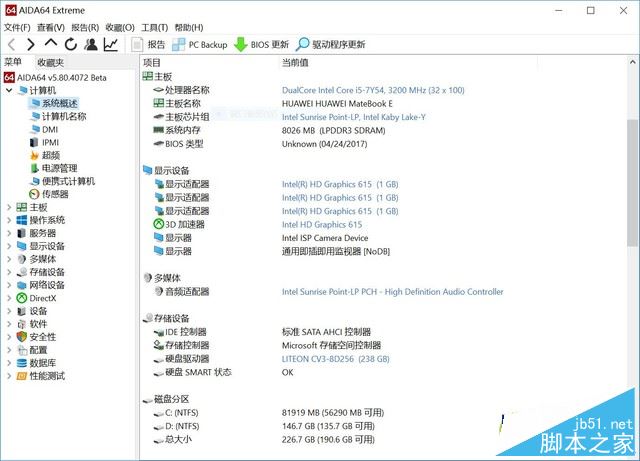The height and width of the screenshot is (461, 640).
Task: Click the 安全性 shield icon
Action: click(x=22, y=337)
